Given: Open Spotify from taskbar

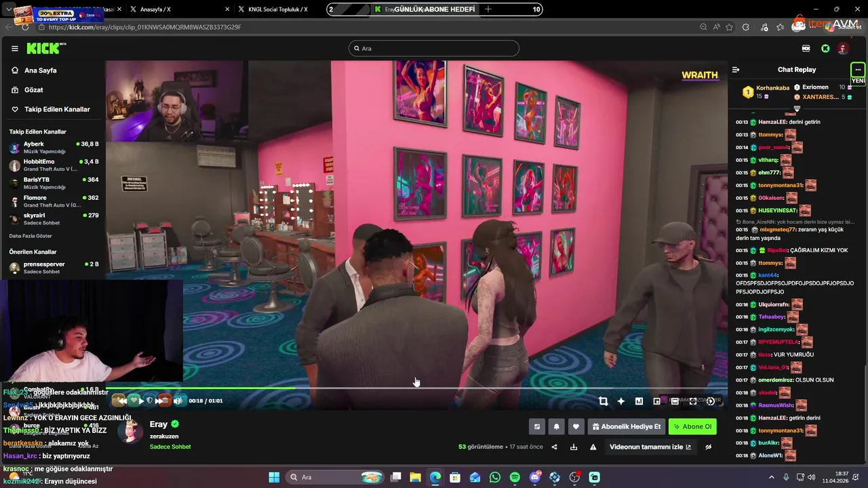Looking at the screenshot, I should click(515, 477).
